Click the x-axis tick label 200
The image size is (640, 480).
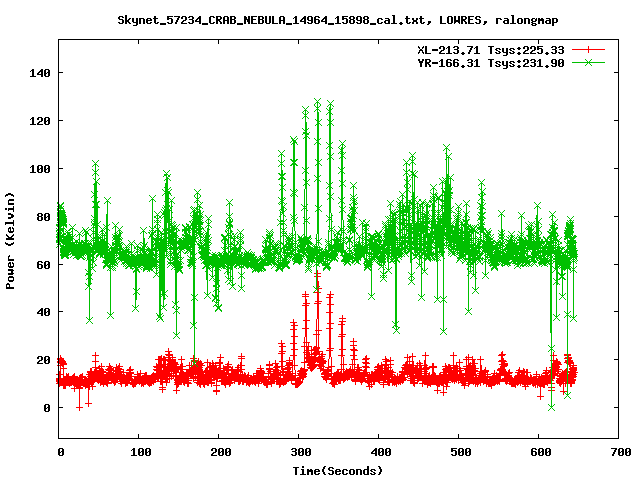(220, 452)
